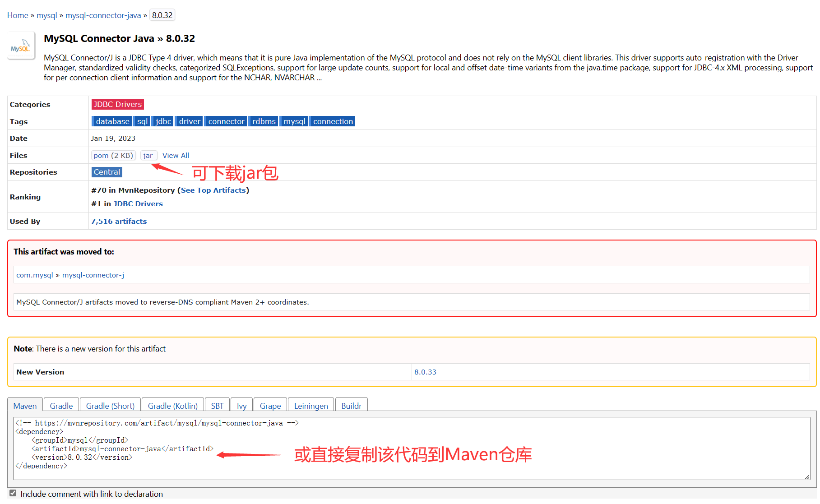Click the MySQL logo icon
This screenshot has width=820, height=504.
[21, 46]
